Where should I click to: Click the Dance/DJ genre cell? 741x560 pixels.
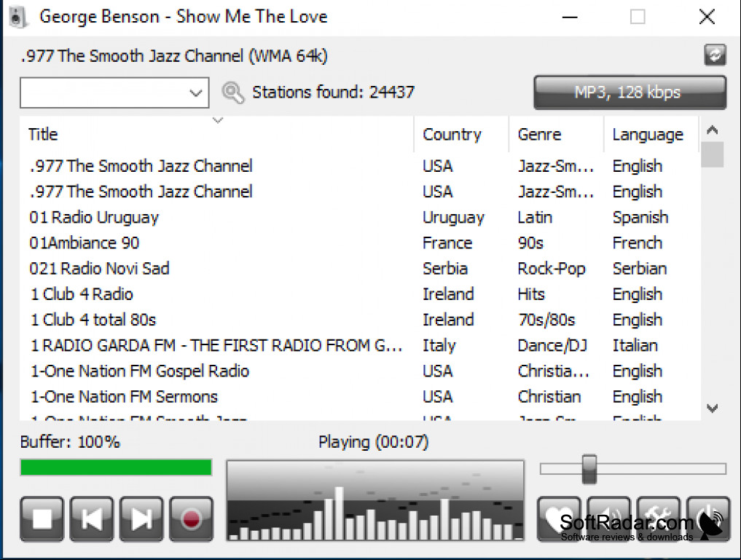(x=552, y=346)
